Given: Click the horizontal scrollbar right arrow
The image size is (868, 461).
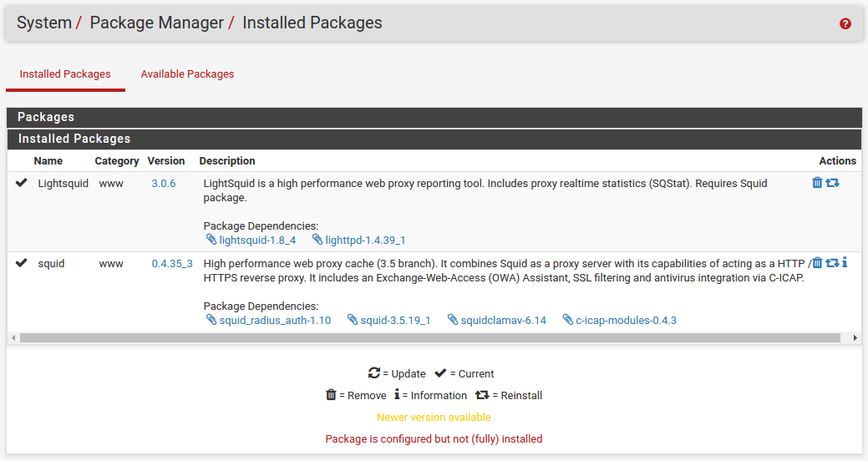Looking at the screenshot, I should pos(855,337).
